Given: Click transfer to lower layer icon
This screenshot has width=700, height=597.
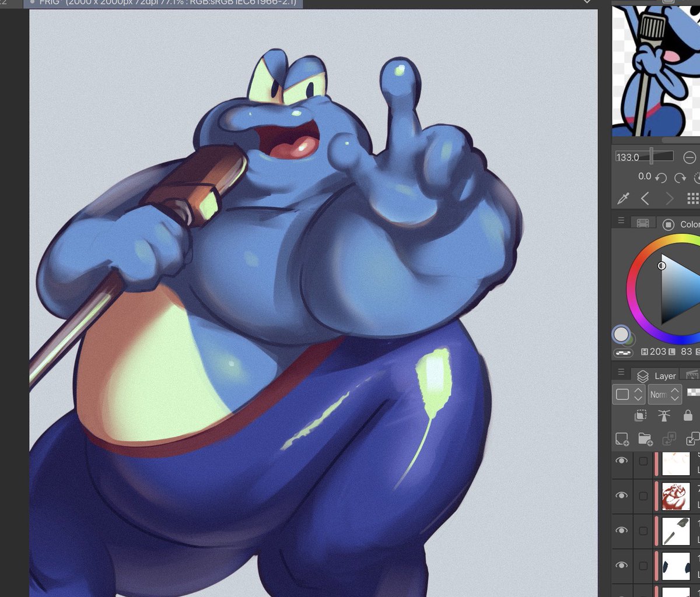Looking at the screenshot, I should coord(668,438).
